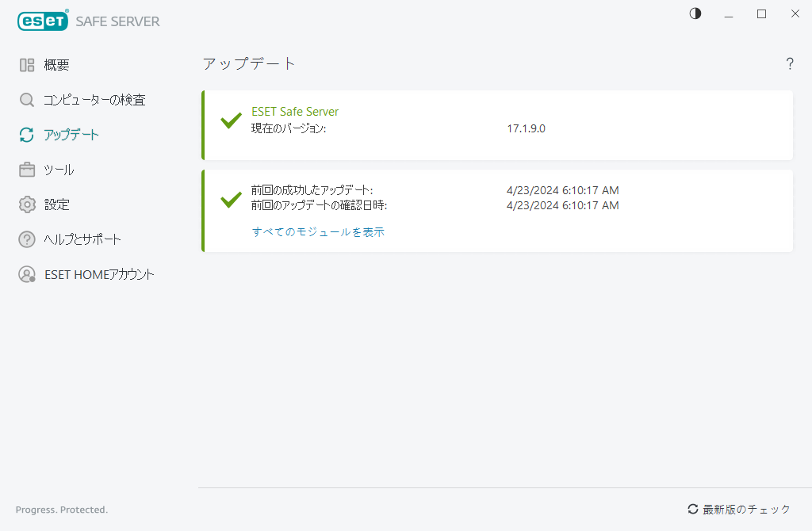Click the help question mark icon
Screen dimensions: 812x531
[x=790, y=64]
